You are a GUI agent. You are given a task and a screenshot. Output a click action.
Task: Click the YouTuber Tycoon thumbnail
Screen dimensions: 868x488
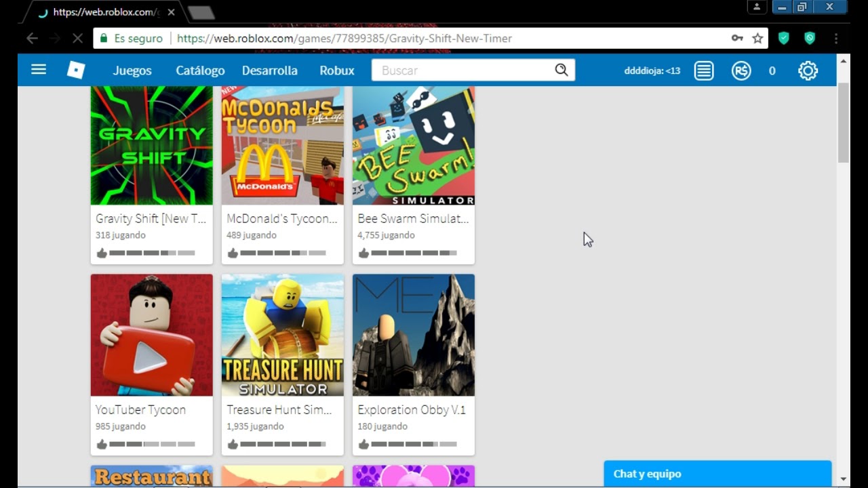[x=152, y=335]
